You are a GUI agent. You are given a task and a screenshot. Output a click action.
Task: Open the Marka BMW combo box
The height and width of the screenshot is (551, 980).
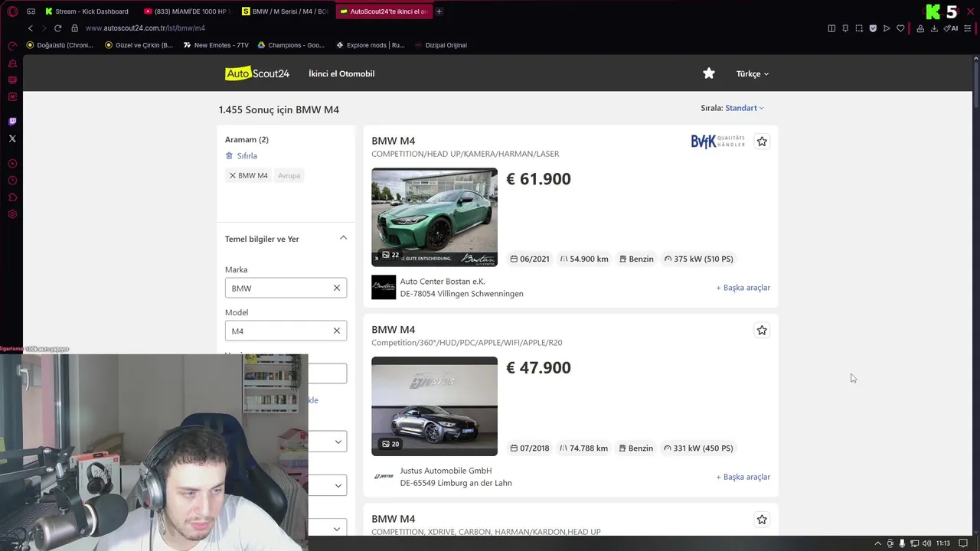286,288
